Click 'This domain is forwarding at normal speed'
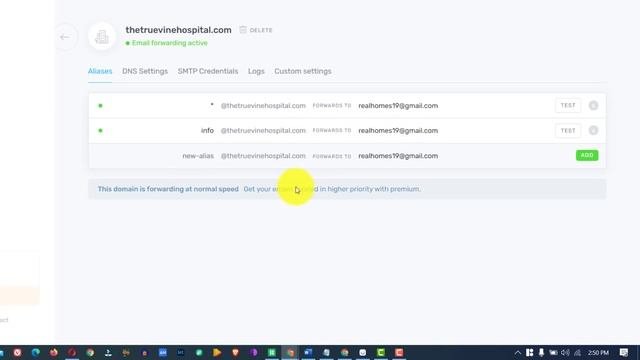Image resolution: width=640 pixels, height=360 pixels. pyautogui.click(x=168, y=189)
